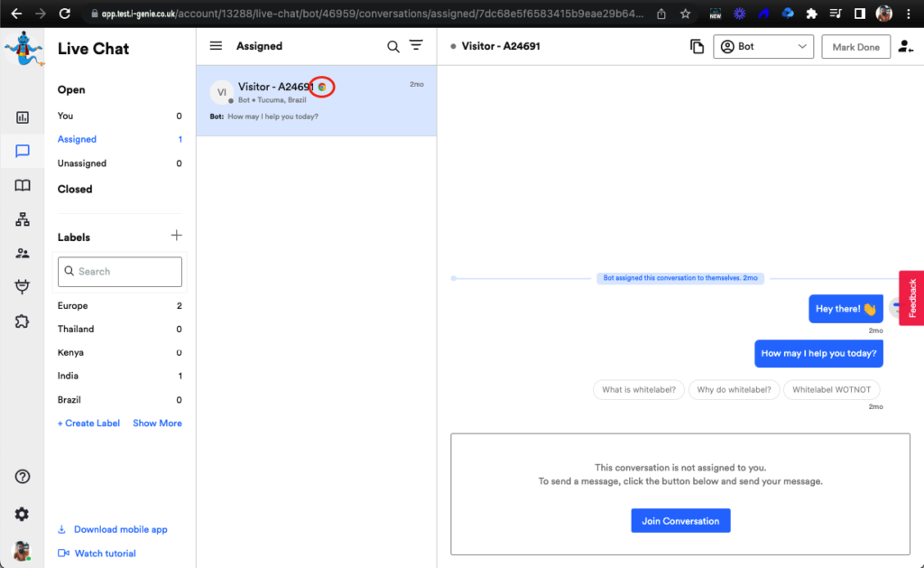Open the Analytics chart icon in sidebar
The height and width of the screenshot is (568, 924).
23,117
